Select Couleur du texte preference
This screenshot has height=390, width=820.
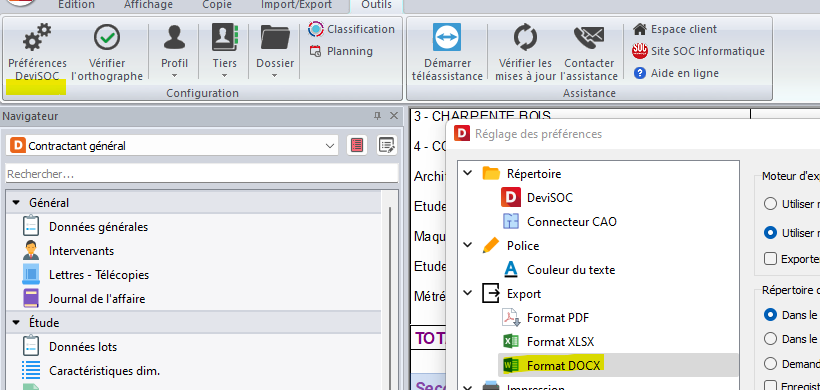pos(571,270)
